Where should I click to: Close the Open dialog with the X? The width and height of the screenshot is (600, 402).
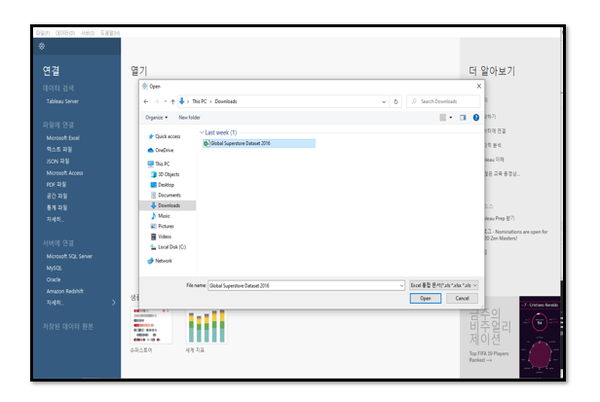coord(479,86)
